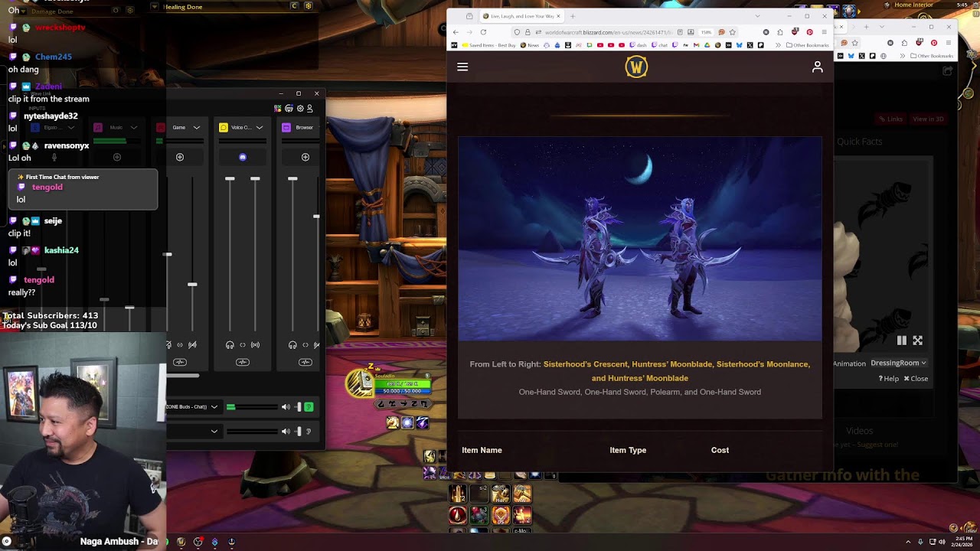
Task: Toggle the green hearing monitor button
Action: pos(309,407)
